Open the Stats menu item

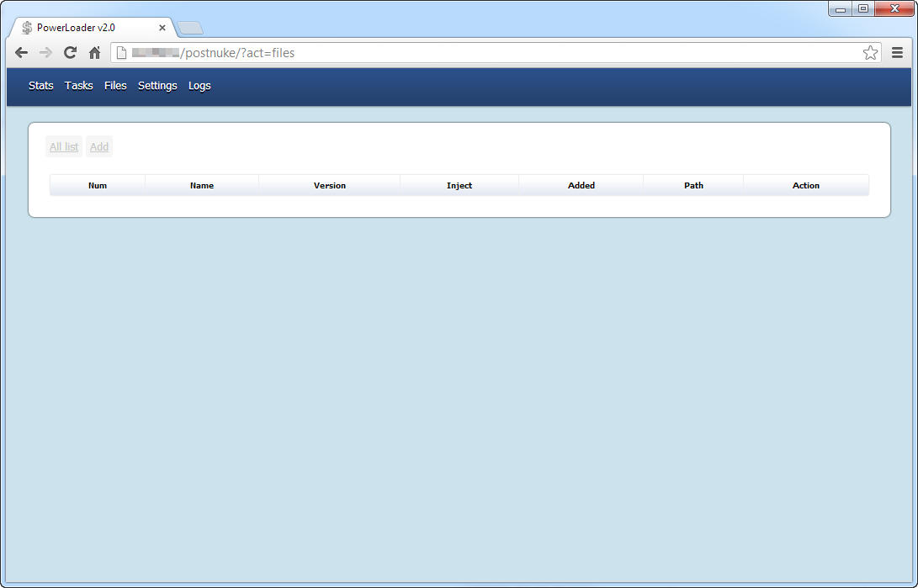point(41,86)
